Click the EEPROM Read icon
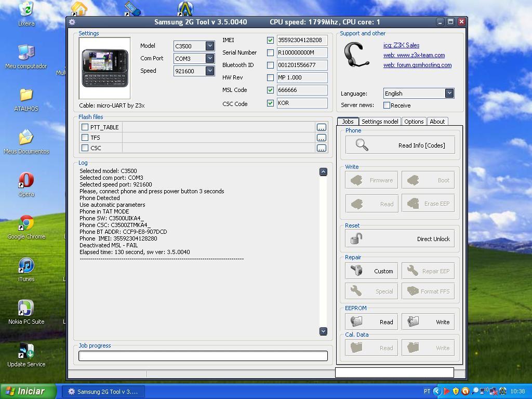This screenshot has width=532, height=399. point(356,322)
